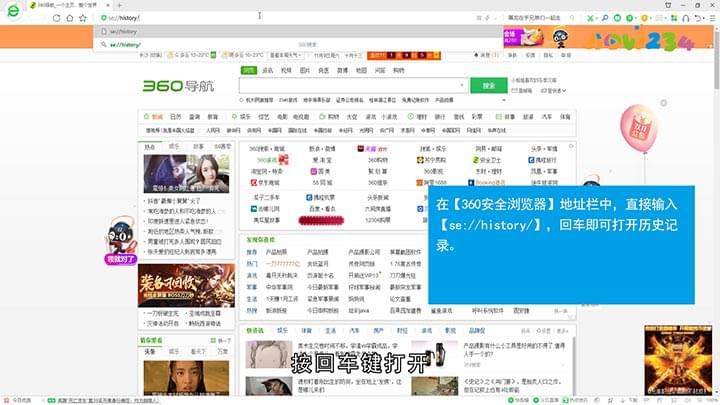Open the 安全卫士 site link
Image resolution: width=720 pixels, height=405 pixels.
487,160
